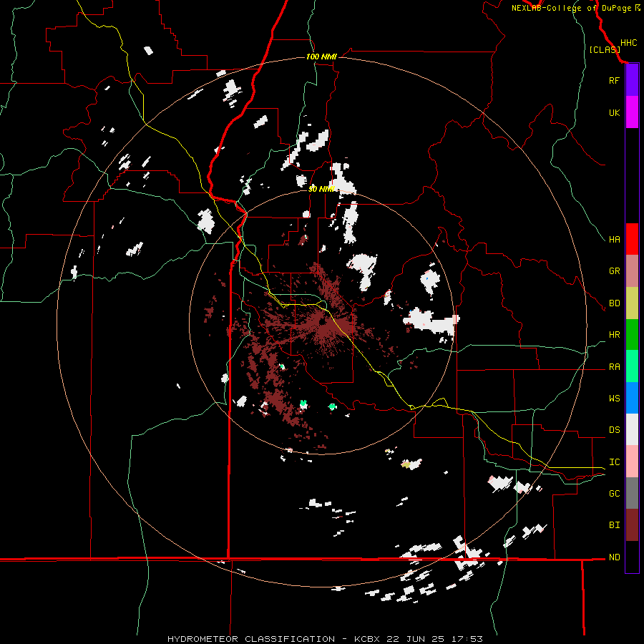Screen dimensions: 644x644
Task: Click the 'RF' legend label
Action: [x=614, y=80]
